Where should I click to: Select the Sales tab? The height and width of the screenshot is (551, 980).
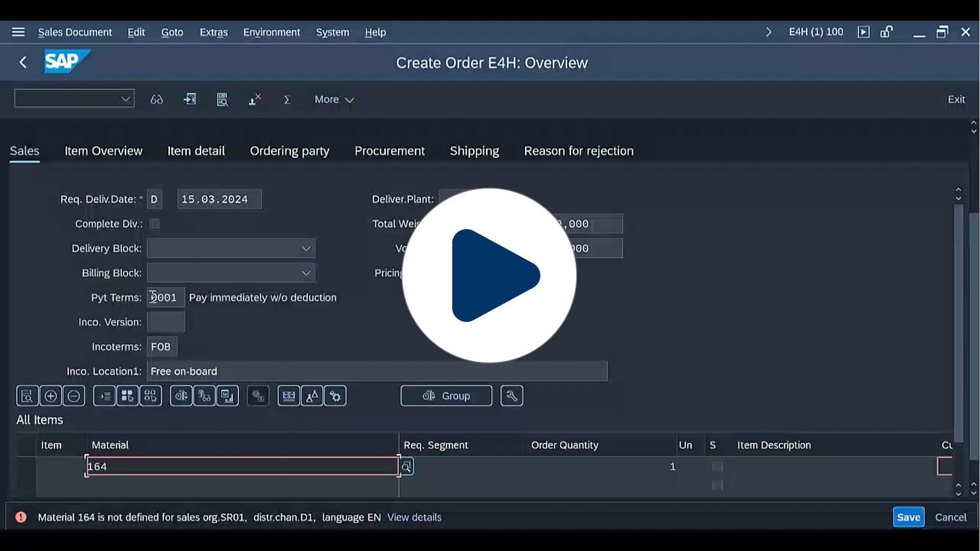[x=25, y=151]
